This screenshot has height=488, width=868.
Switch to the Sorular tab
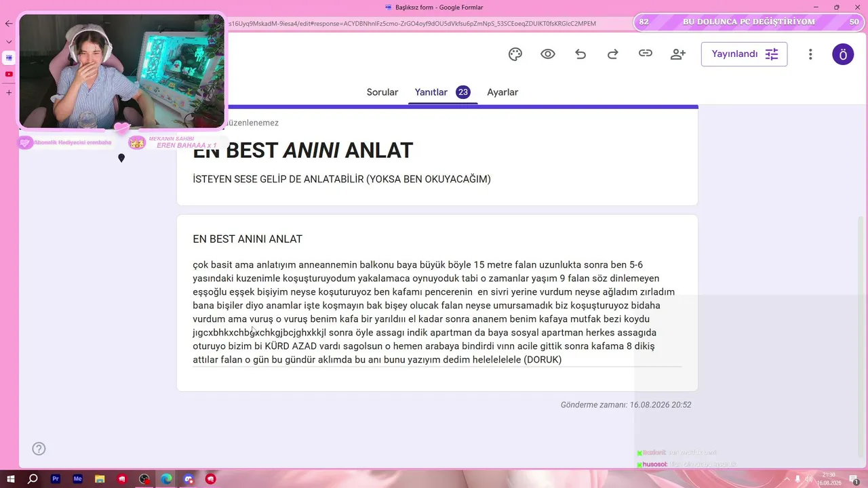pos(382,92)
